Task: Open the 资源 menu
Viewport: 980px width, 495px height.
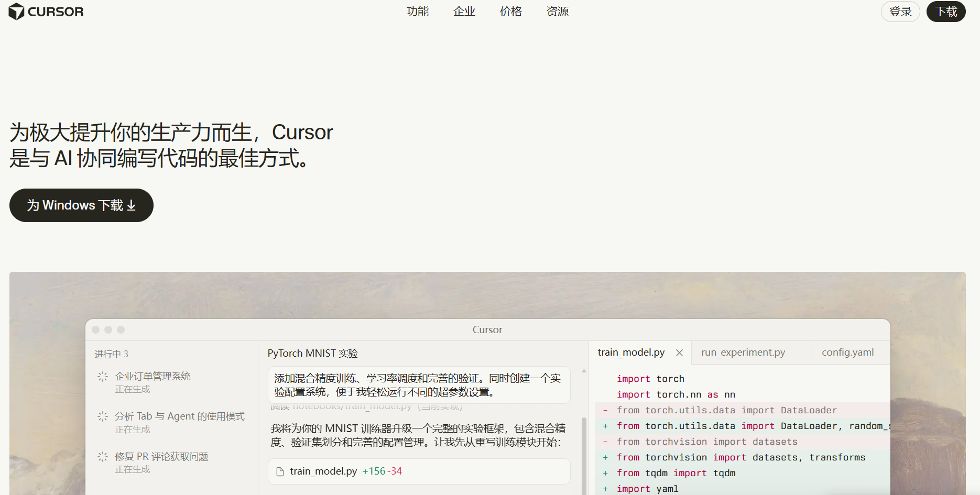Action: pos(558,12)
